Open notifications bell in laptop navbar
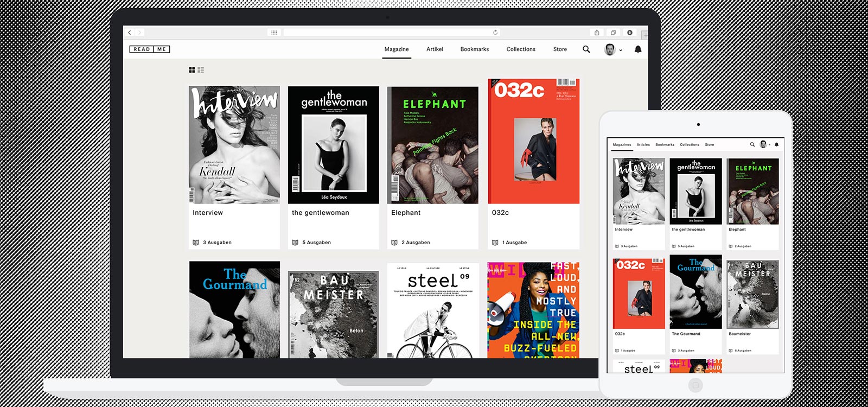This screenshot has height=407, width=868. point(638,49)
